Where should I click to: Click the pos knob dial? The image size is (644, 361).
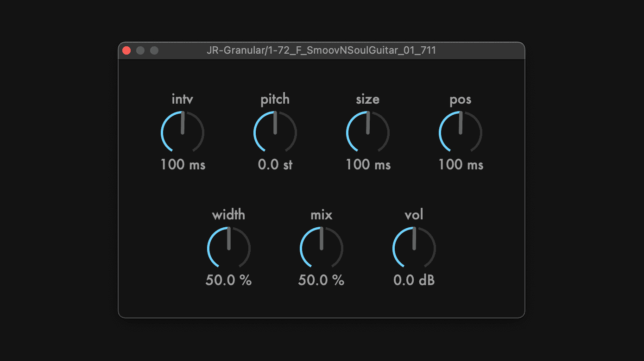(461, 132)
